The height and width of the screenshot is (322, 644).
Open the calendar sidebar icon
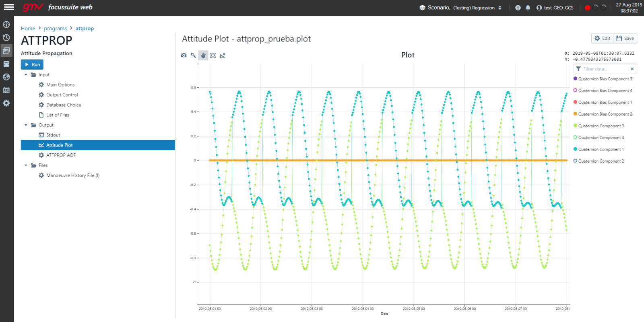tap(6, 90)
